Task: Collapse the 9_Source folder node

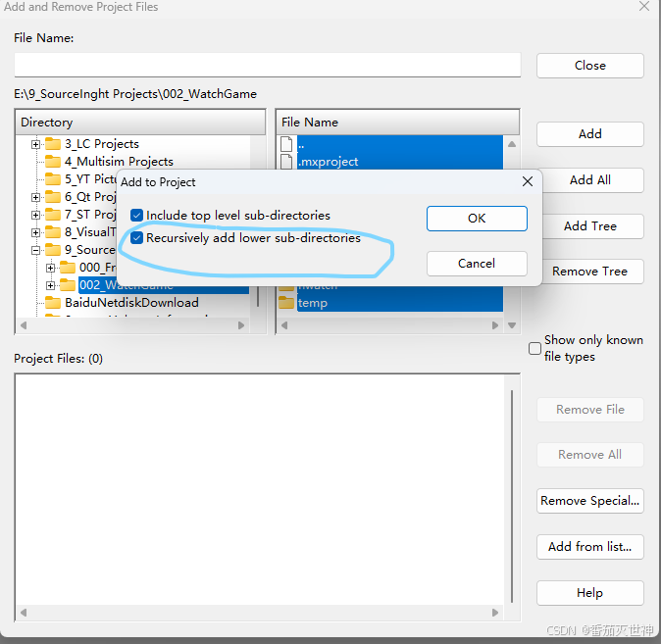Action: pyautogui.click(x=36, y=250)
